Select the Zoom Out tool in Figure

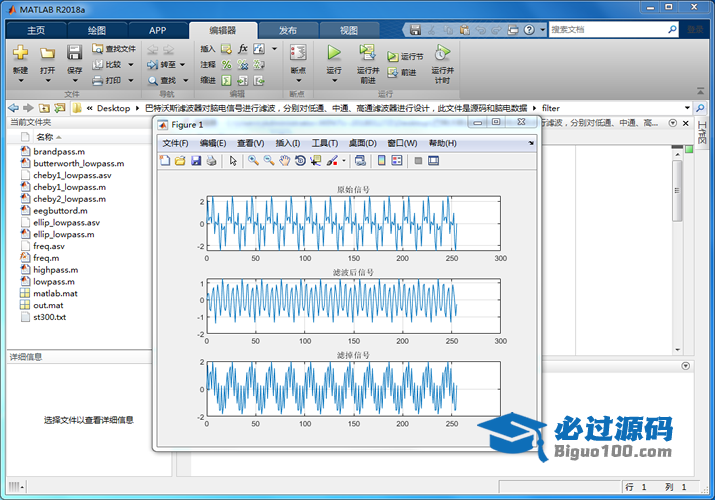[x=269, y=160]
